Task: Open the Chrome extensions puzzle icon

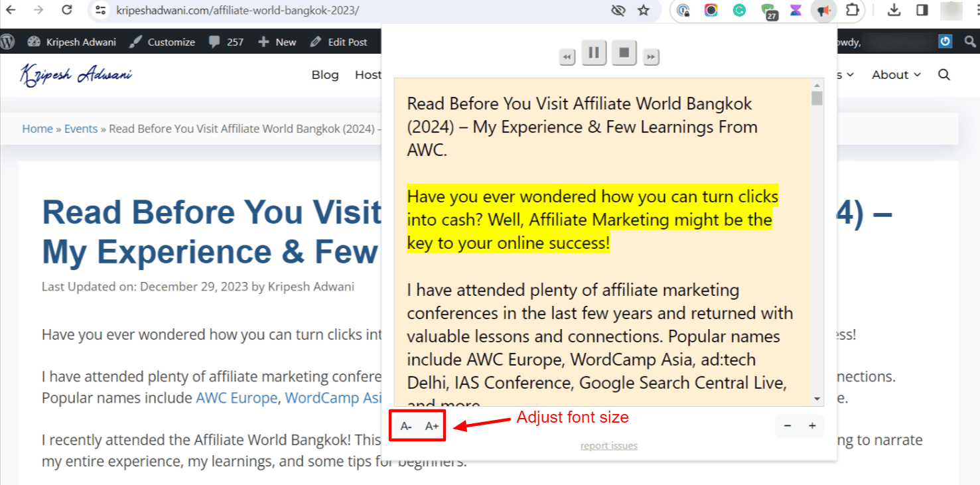Action: [853, 11]
